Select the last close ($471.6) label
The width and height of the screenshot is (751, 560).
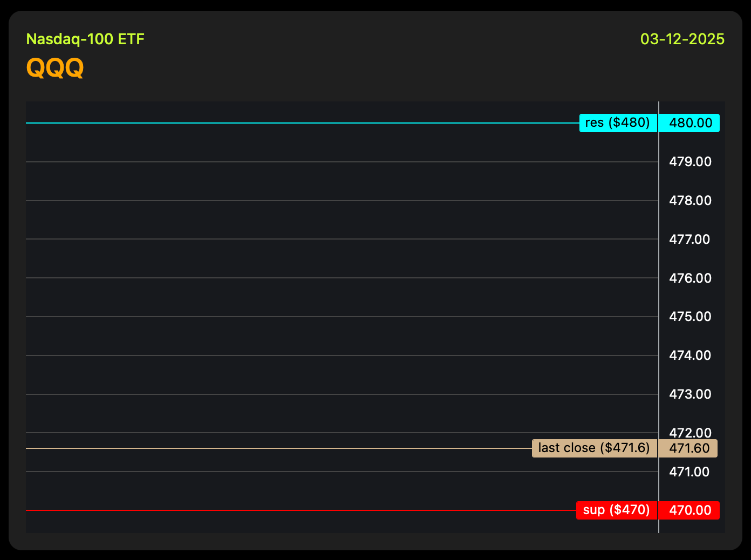[595, 448]
